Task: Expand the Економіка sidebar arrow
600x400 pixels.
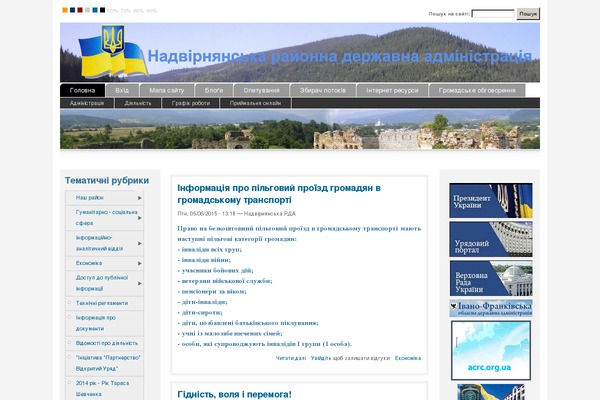Action: click(140, 263)
